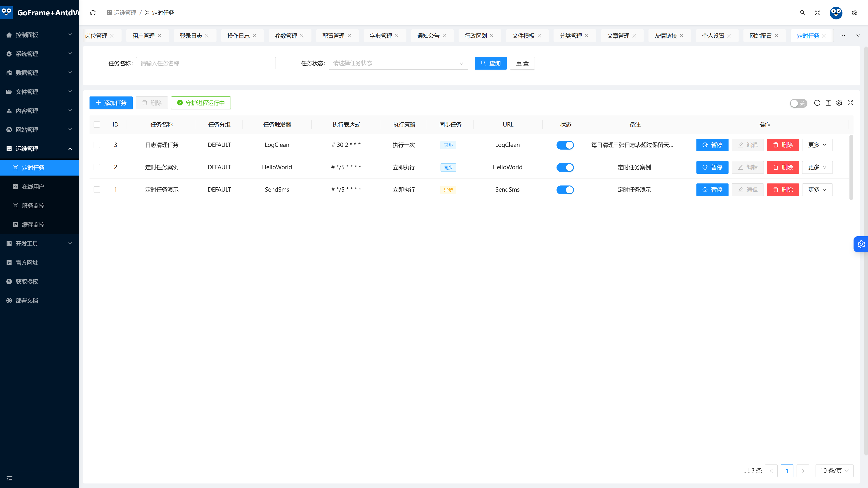Collapse sidebar using bottom menu fold icon
The width and height of the screenshot is (868, 488).
[9, 479]
